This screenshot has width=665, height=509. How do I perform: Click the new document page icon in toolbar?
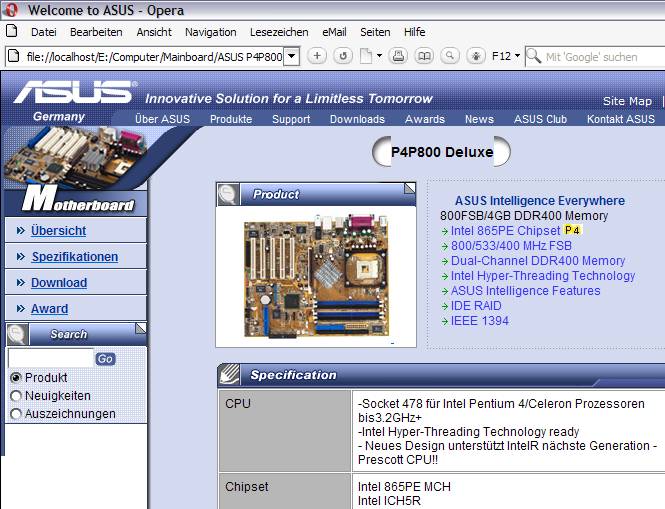(x=366, y=56)
